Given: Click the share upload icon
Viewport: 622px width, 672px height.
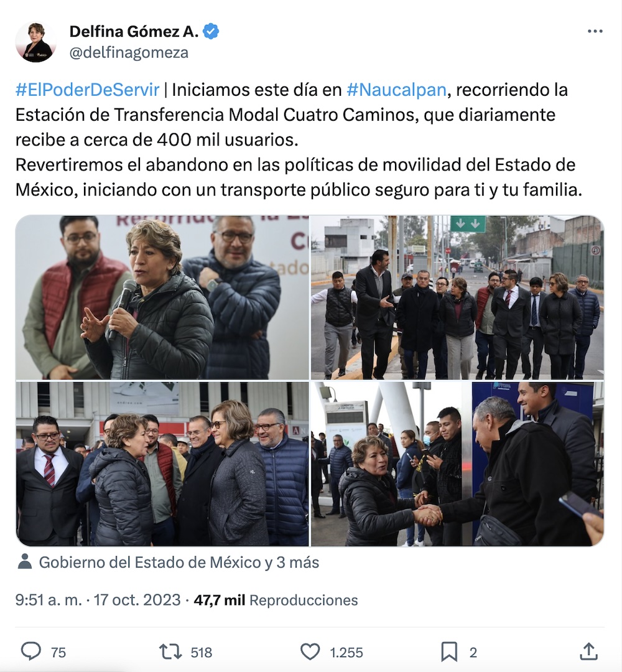Looking at the screenshot, I should [588, 651].
